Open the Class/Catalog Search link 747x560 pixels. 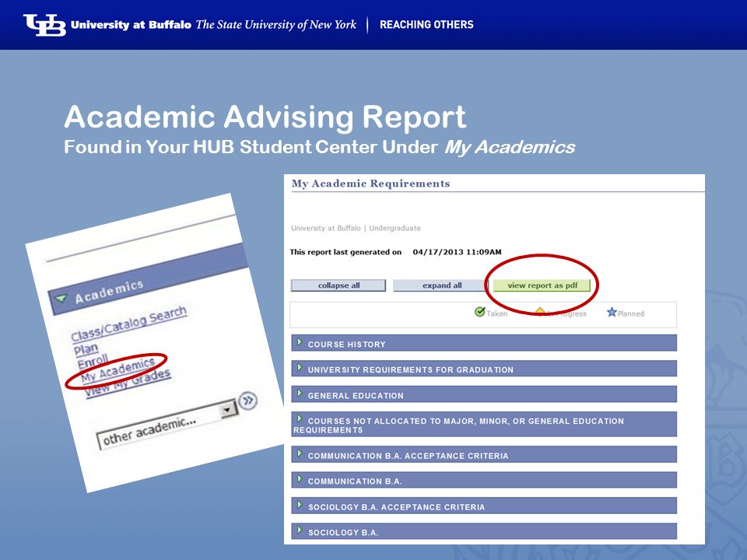(x=128, y=324)
